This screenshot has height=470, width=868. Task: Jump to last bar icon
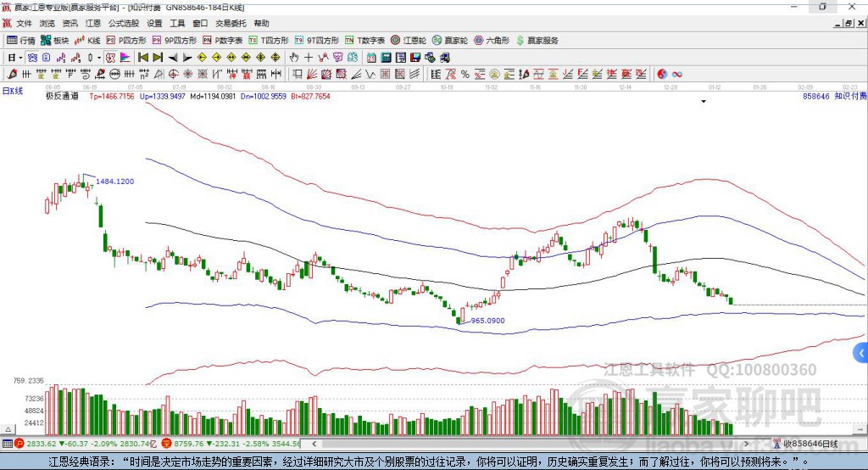(158, 58)
